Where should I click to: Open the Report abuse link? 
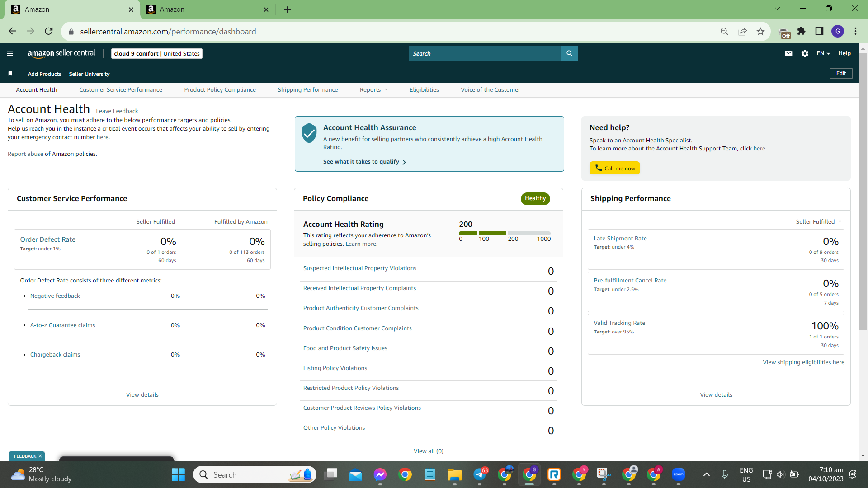click(25, 154)
